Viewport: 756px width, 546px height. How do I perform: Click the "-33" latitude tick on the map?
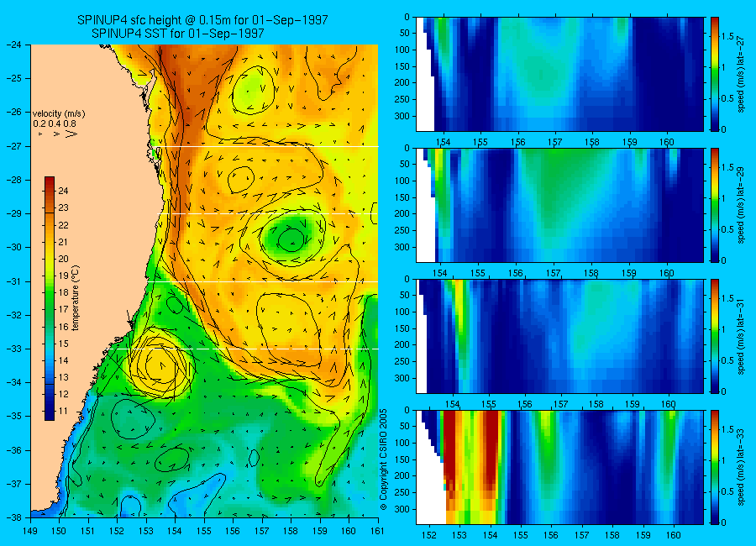pyautogui.click(x=13, y=349)
